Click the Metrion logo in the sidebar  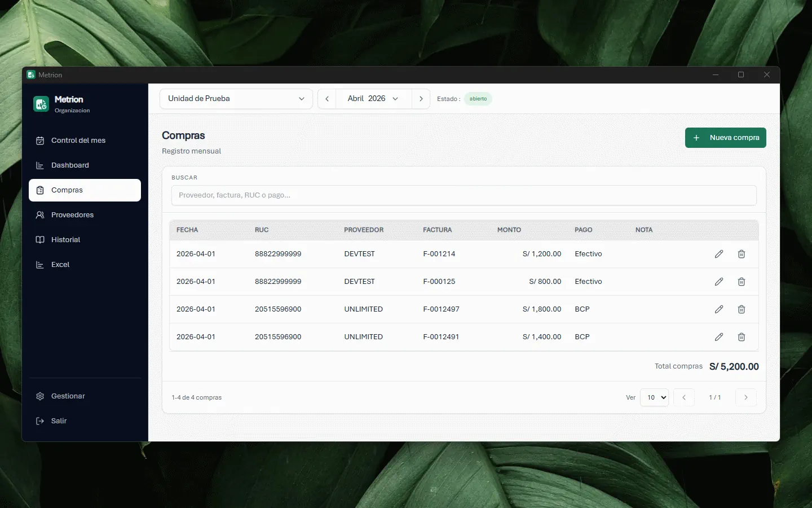click(41, 104)
